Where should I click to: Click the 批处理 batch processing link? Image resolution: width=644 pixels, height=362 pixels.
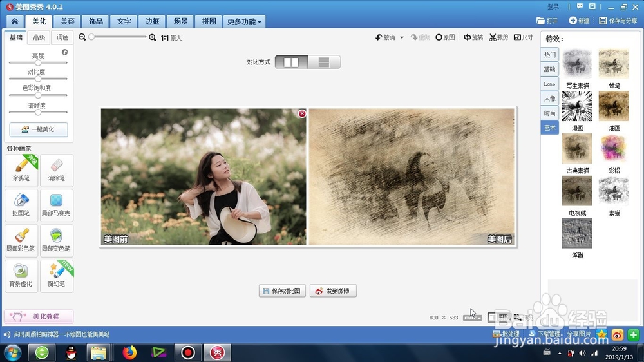pyautogui.click(x=506, y=334)
